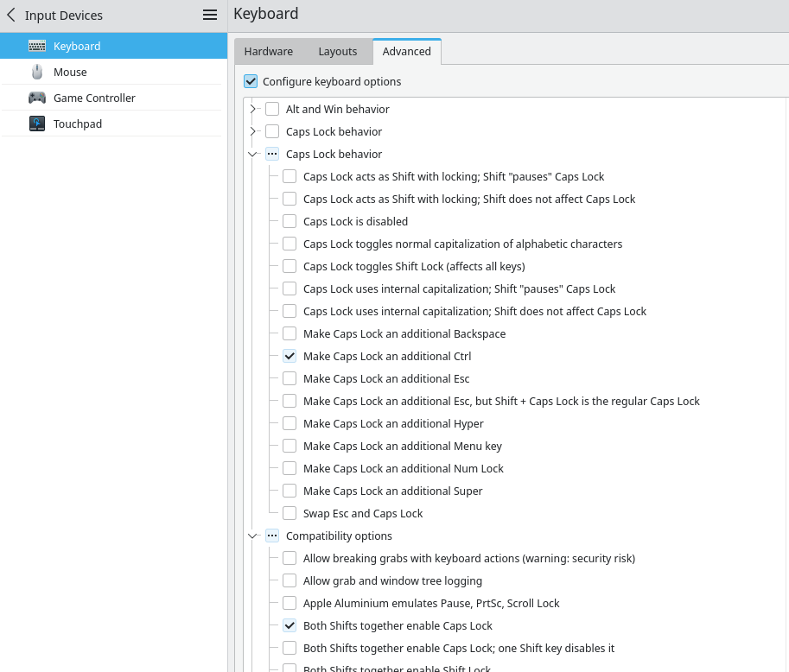This screenshot has width=789, height=672.
Task: Enable Caps Lock acts as Shift; Shift pauses
Action: pos(290,176)
